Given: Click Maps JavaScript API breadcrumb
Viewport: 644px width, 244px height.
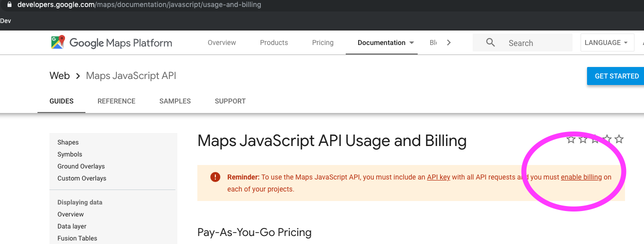Looking at the screenshot, I should pyautogui.click(x=131, y=76).
